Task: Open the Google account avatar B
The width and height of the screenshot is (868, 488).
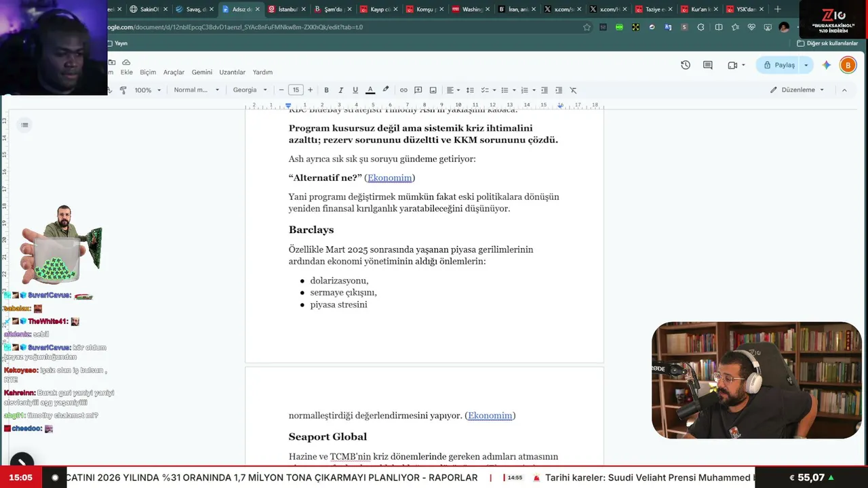Action: (x=848, y=65)
